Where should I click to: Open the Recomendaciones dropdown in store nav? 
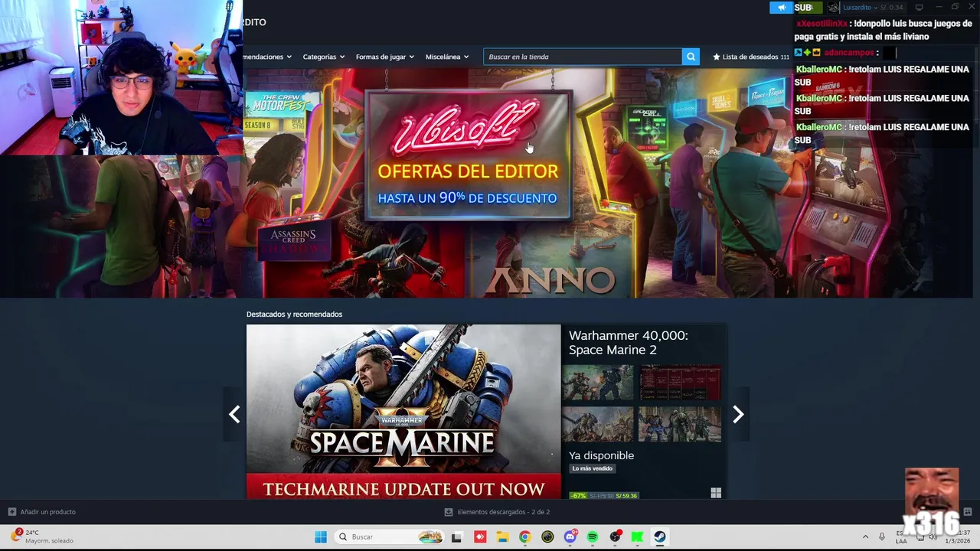268,57
